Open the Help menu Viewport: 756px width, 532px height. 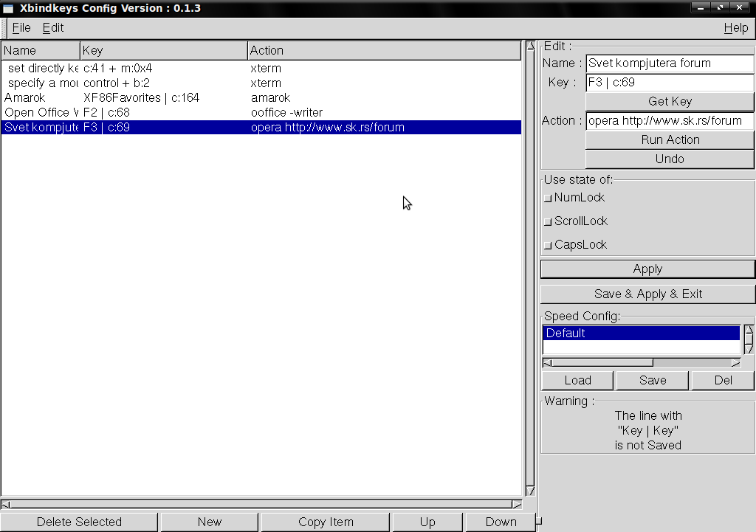tap(736, 27)
